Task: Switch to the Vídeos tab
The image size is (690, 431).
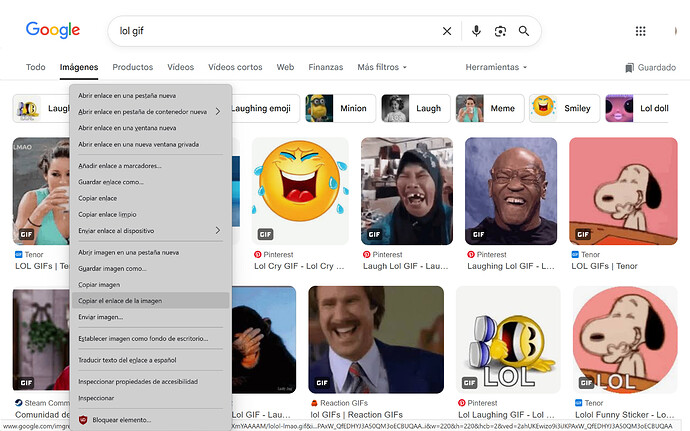Action: pyautogui.click(x=180, y=67)
